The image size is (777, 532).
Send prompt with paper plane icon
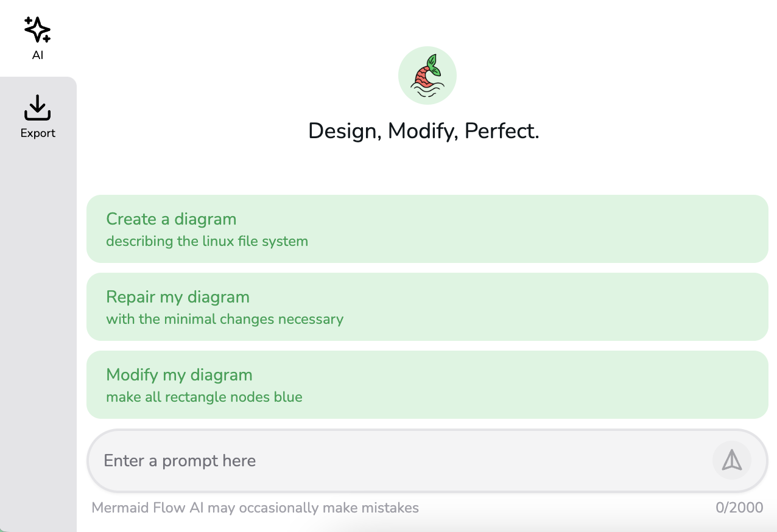tap(732, 460)
